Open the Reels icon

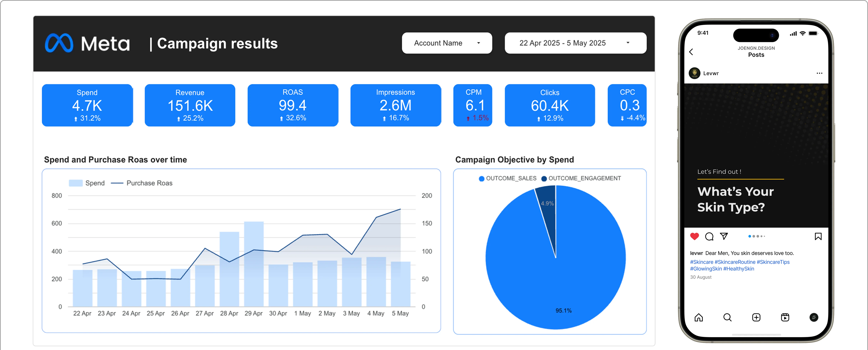pos(785,317)
